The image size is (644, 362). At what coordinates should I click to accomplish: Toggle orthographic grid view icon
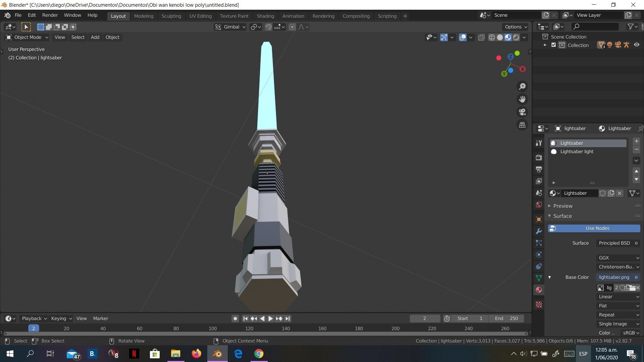click(x=522, y=125)
